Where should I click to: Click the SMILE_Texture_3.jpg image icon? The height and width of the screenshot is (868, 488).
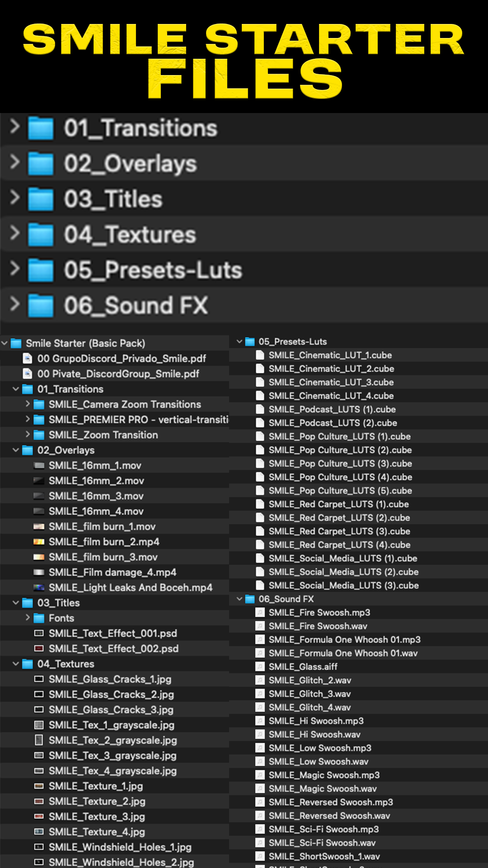tap(39, 816)
